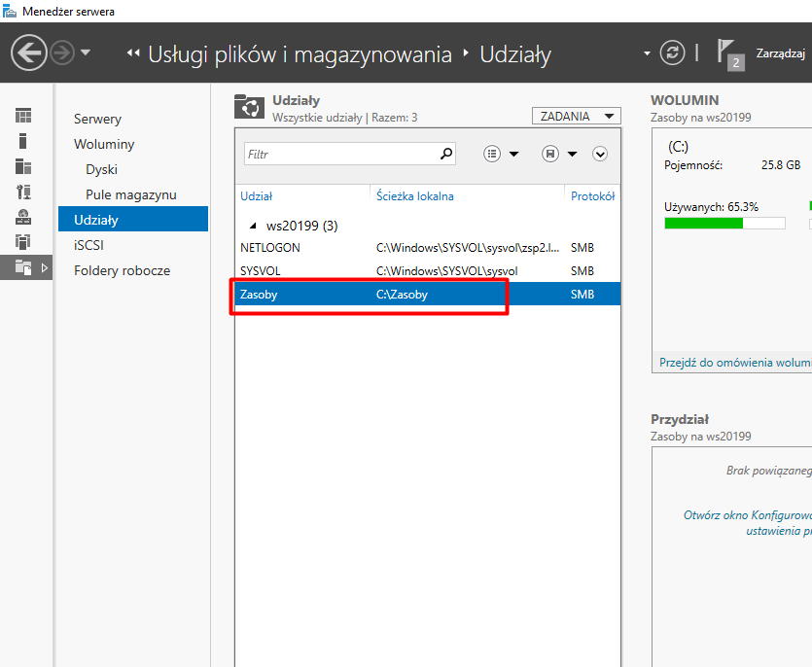Select Woluminy in navigation pane

coord(104,144)
